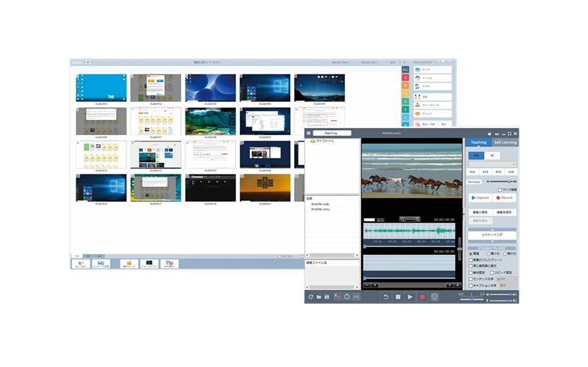Viewport: 588px width, 367px height.
Task: Select the normal size radio button
Action: coord(470,254)
